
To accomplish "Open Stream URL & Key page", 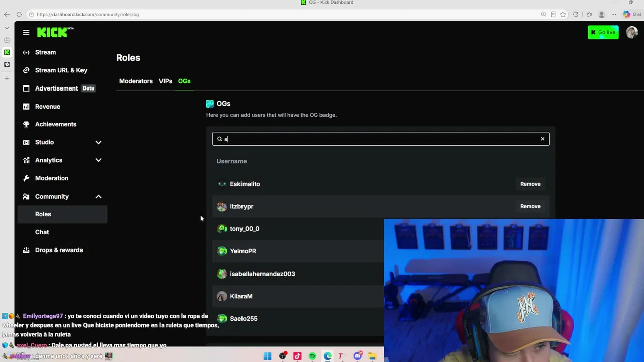I will (x=61, y=70).
